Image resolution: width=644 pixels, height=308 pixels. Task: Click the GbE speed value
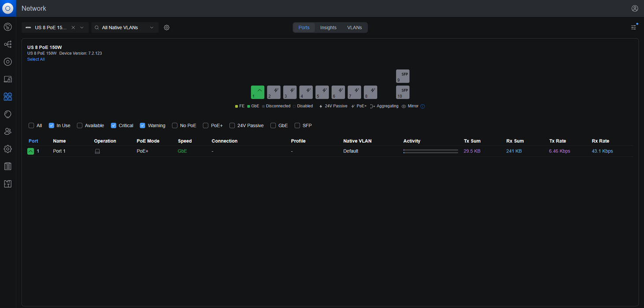pos(182,151)
